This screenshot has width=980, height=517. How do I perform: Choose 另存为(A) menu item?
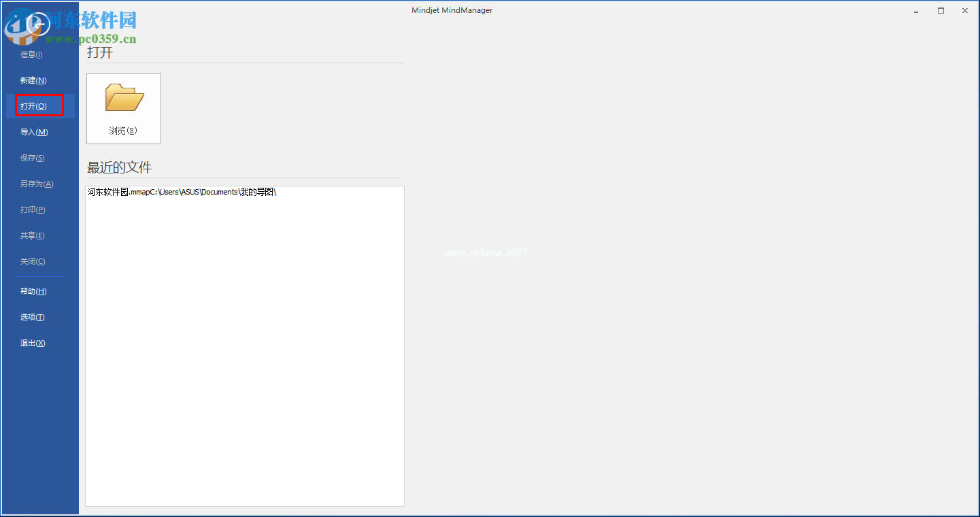[37, 184]
